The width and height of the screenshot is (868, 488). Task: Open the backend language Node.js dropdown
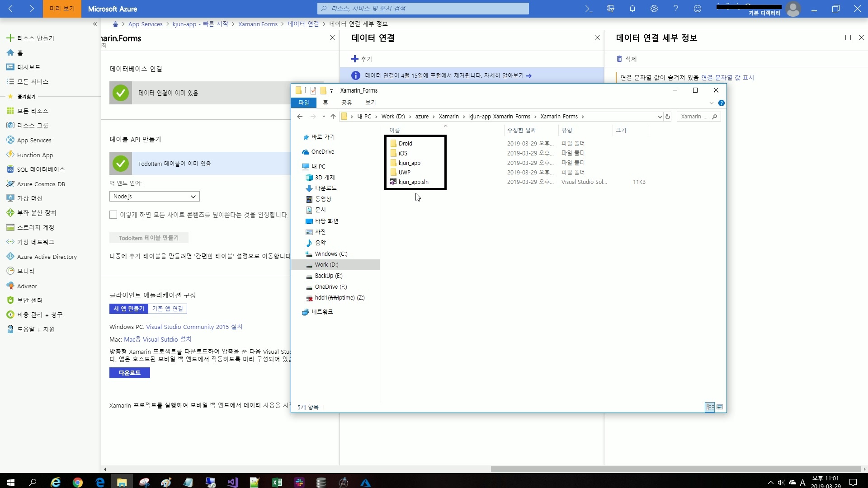pyautogui.click(x=154, y=197)
